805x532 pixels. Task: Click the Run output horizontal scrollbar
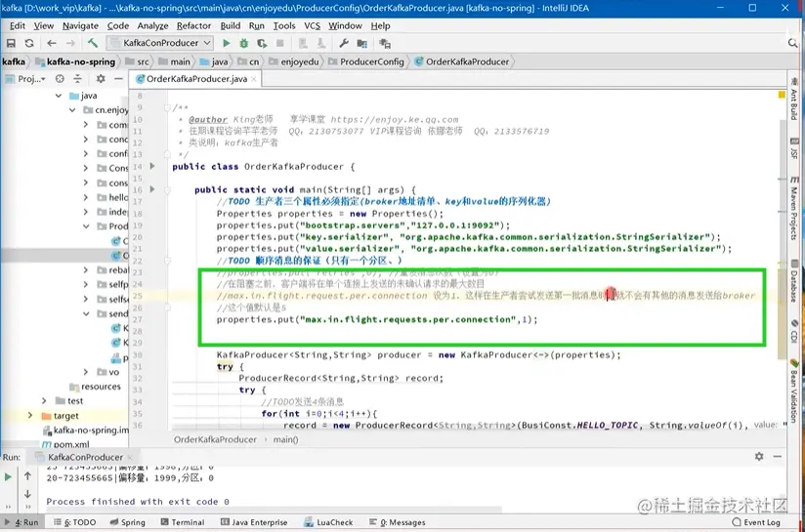(x=274, y=510)
